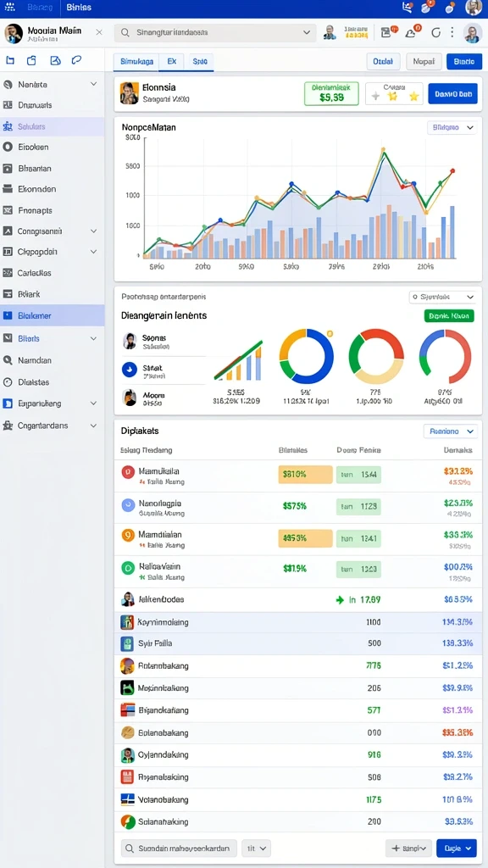Viewport: 488px width, 868px height.
Task: Click the green badge button in Dieangerain
Action: click(449, 315)
